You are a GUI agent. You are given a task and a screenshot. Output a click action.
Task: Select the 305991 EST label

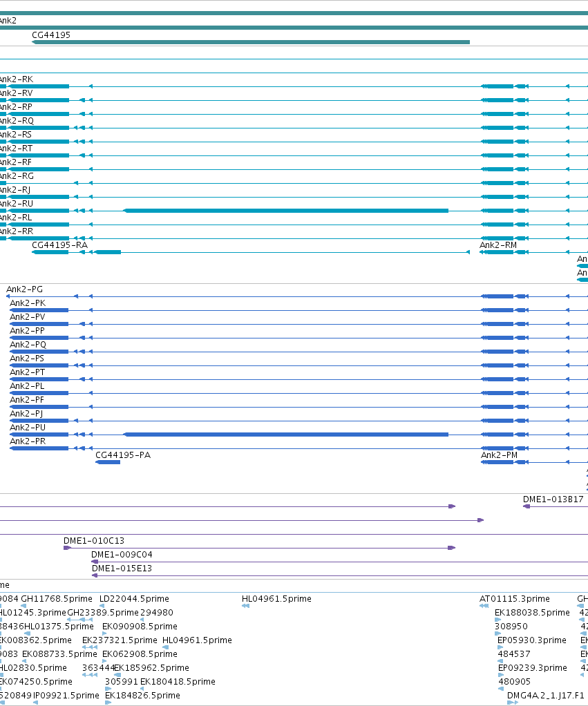point(121,682)
